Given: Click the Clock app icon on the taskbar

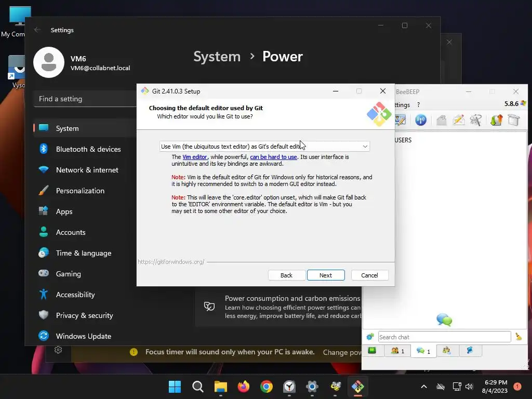Looking at the screenshot, I should [289, 387].
